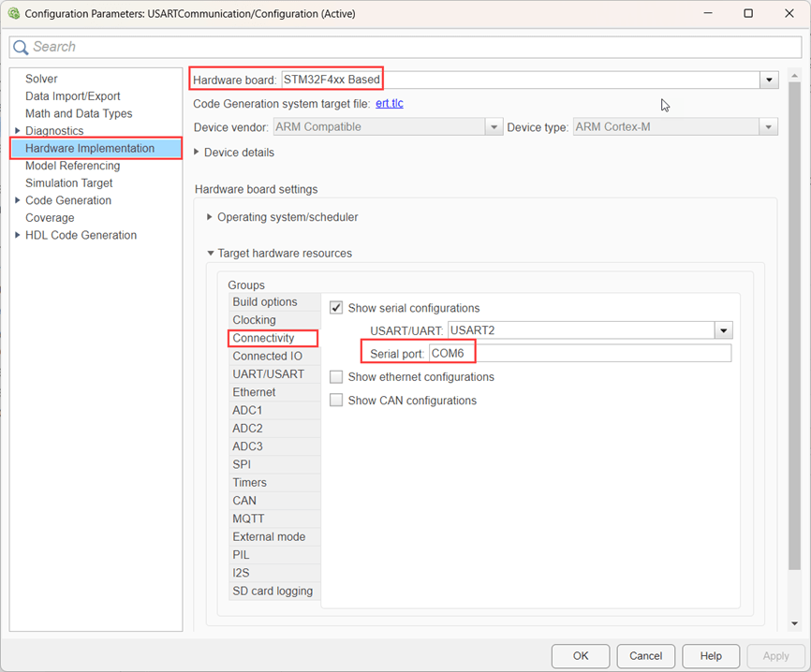811x672 pixels.
Task: Select the UART/USART group
Action: pyautogui.click(x=268, y=374)
